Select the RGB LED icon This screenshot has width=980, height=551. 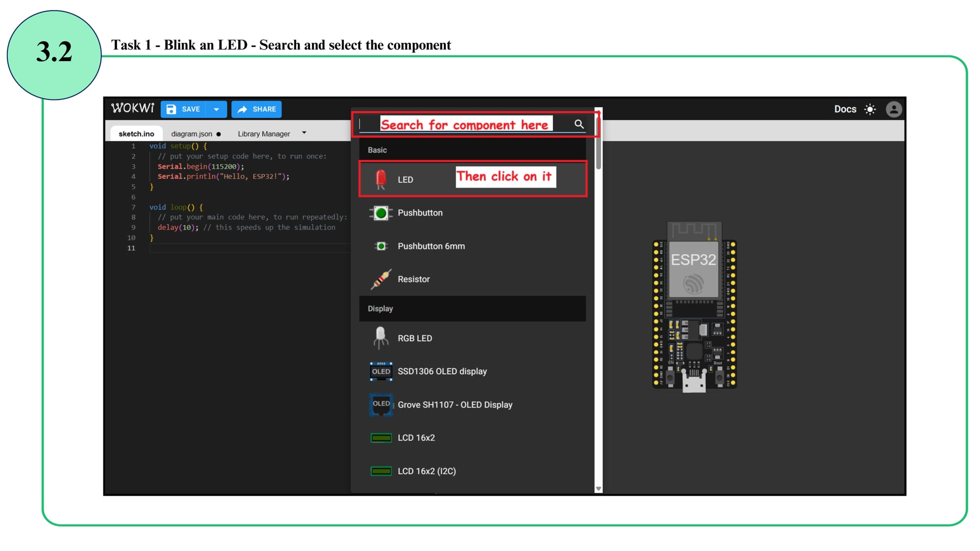(x=381, y=338)
